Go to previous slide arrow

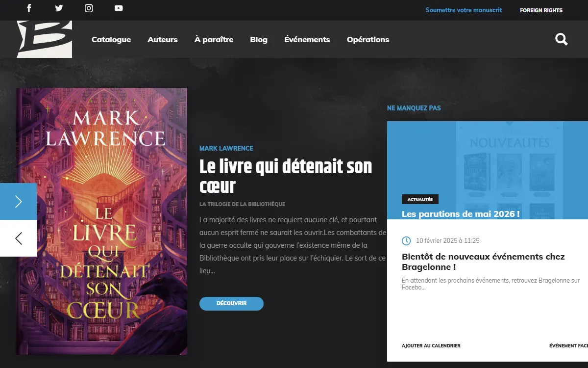[18, 238]
